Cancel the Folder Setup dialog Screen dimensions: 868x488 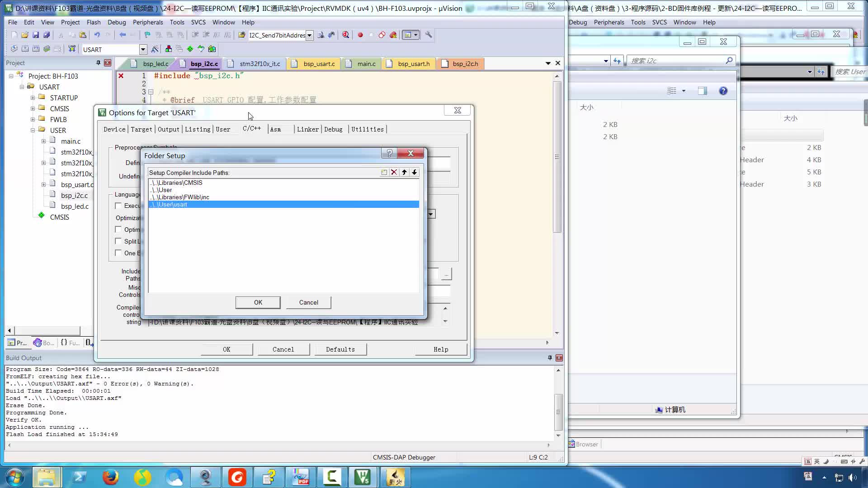(309, 302)
